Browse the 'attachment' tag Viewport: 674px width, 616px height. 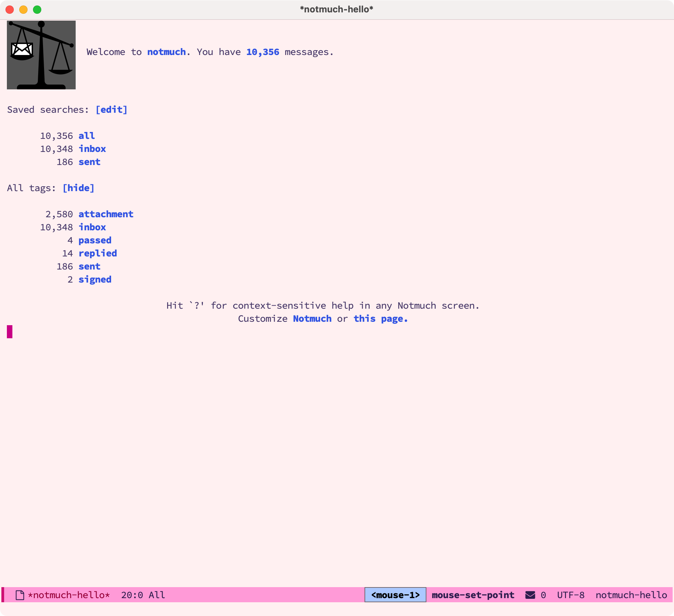tap(106, 214)
